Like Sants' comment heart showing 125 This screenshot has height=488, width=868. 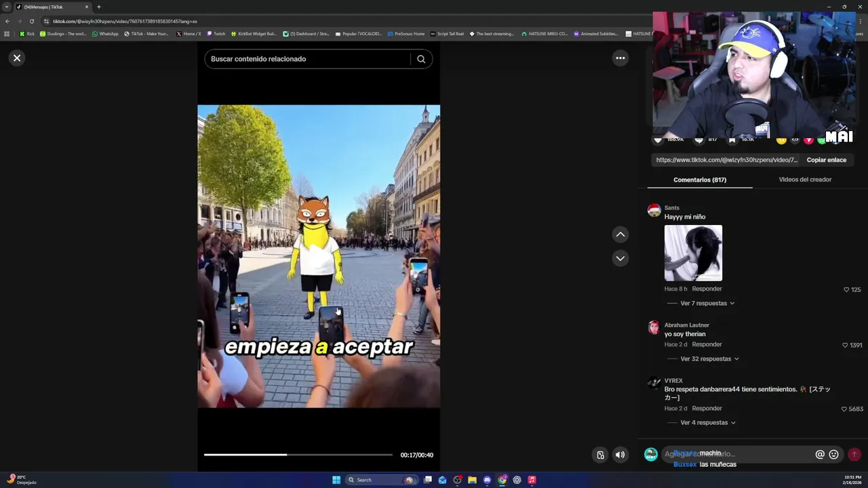(846, 289)
